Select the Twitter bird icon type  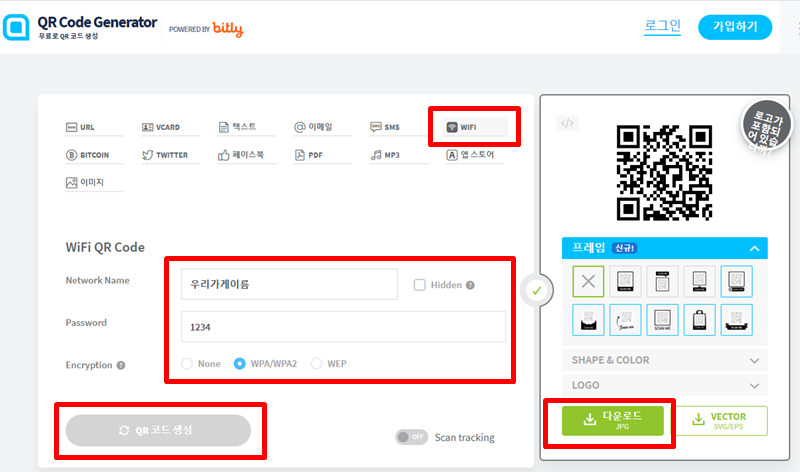[x=147, y=155]
